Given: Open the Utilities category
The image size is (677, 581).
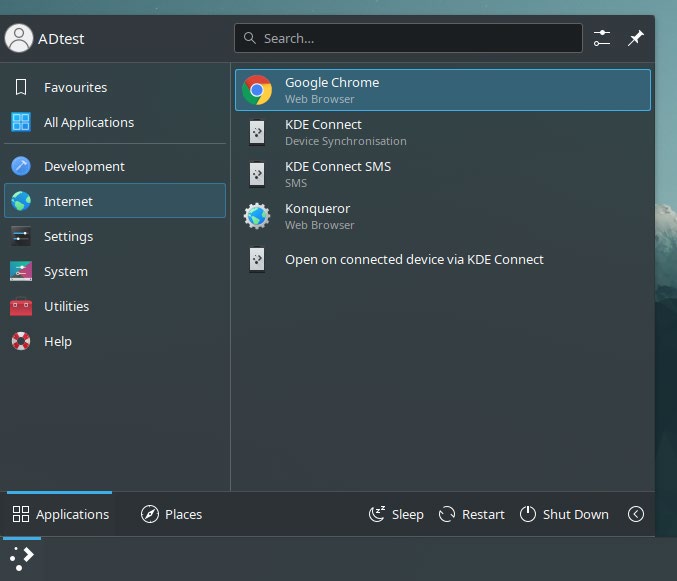Looking at the screenshot, I should click(x=115, y=306).
